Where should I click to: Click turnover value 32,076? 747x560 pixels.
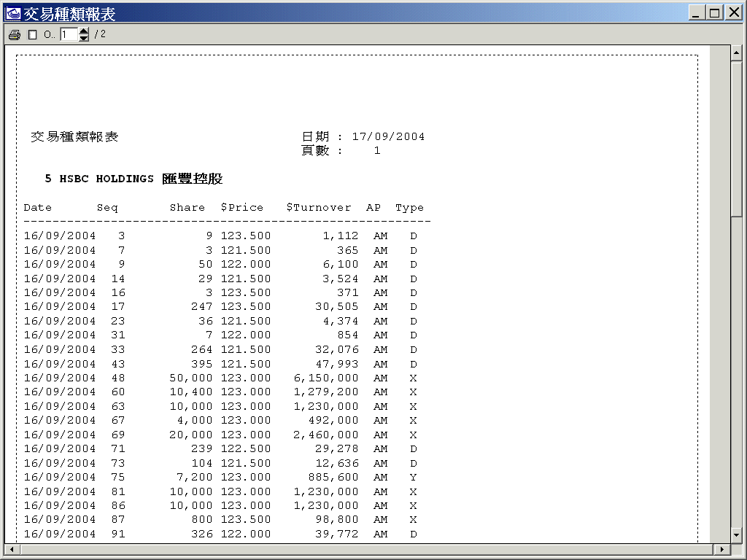point(337,349)
